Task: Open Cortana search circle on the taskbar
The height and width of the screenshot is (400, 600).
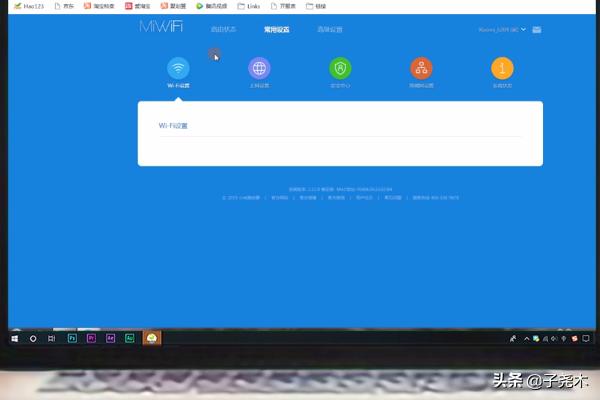Action: pyautogui.click(x=33, y=339)
